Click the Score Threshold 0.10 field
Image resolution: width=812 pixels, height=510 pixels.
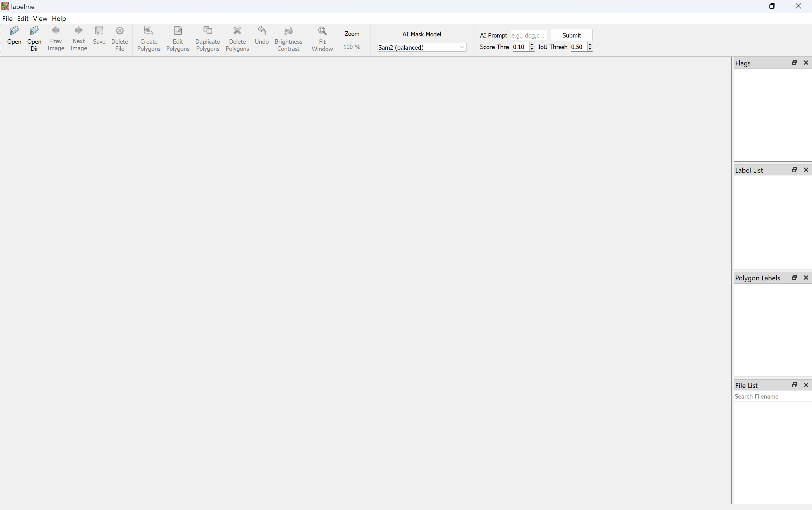point(520,47)
